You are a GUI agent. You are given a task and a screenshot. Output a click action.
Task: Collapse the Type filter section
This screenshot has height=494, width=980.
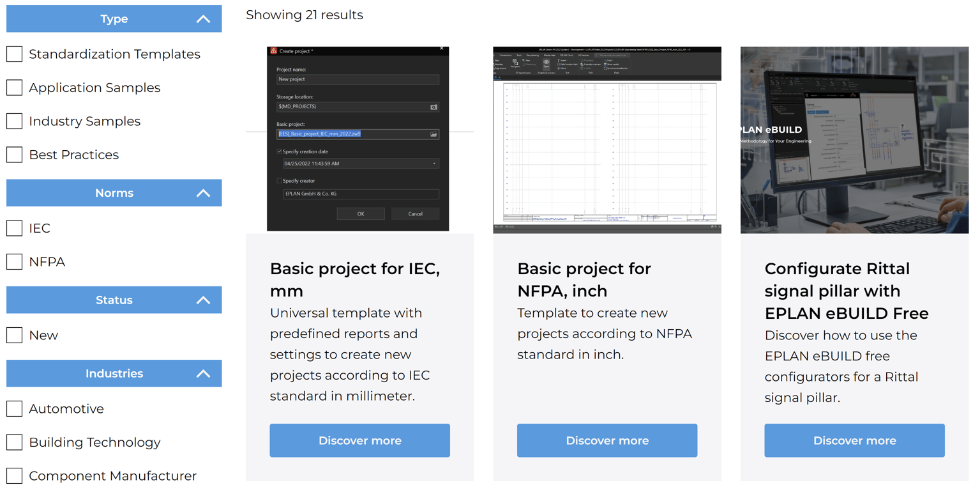[x=203, y=19]
